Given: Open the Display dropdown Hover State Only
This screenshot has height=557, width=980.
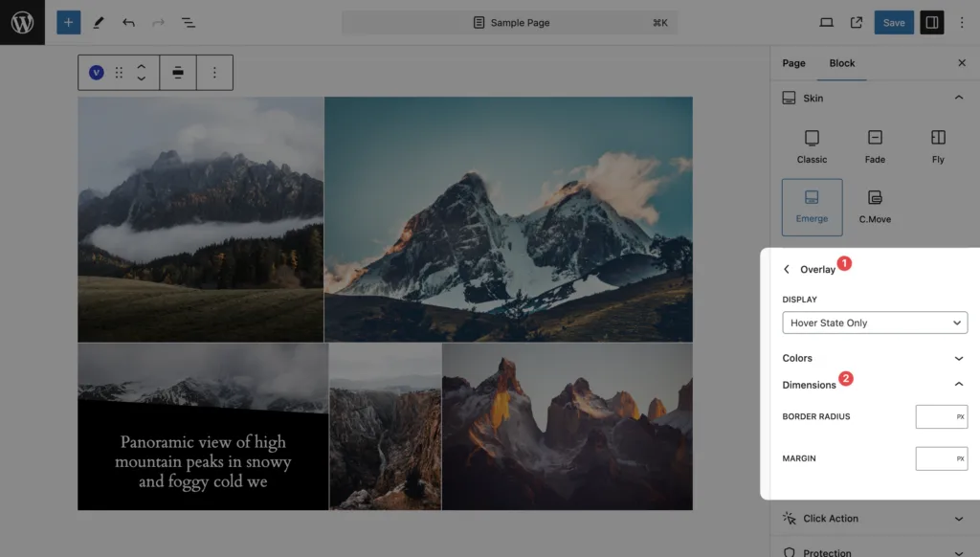Looking at the screenshot, I should 875,323.
